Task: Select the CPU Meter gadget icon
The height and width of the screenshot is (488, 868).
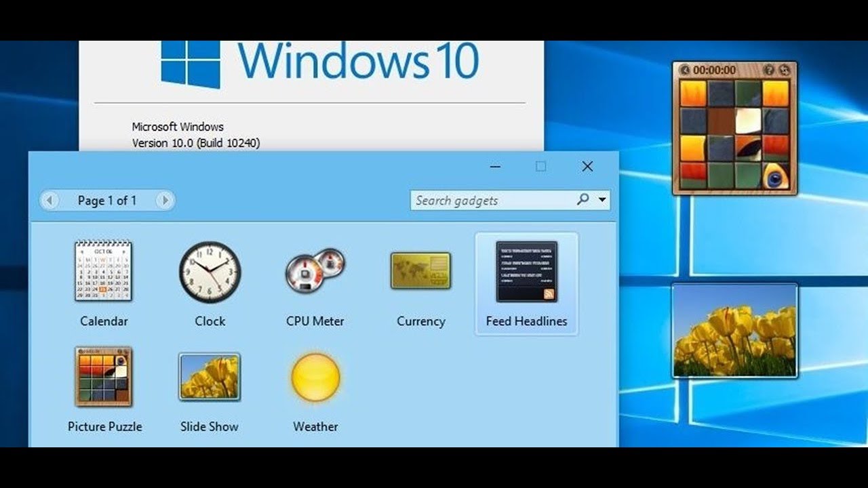Action: pyautogui.click(x=315, y=270)
